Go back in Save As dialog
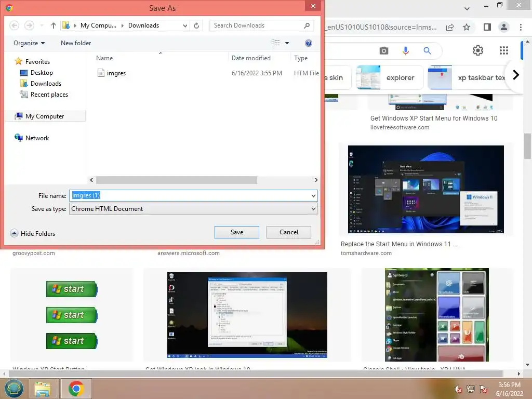Viewport: 532px width, 399px height. click(x=14, y=25)
